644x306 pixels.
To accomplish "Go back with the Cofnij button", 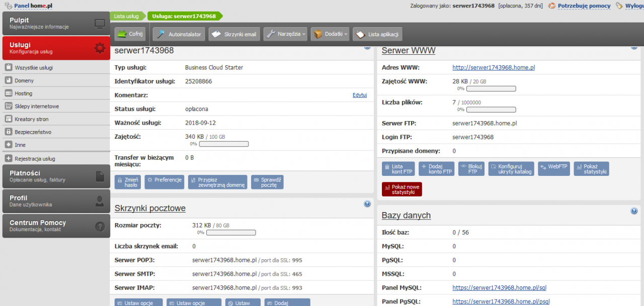I will (130, 34).
